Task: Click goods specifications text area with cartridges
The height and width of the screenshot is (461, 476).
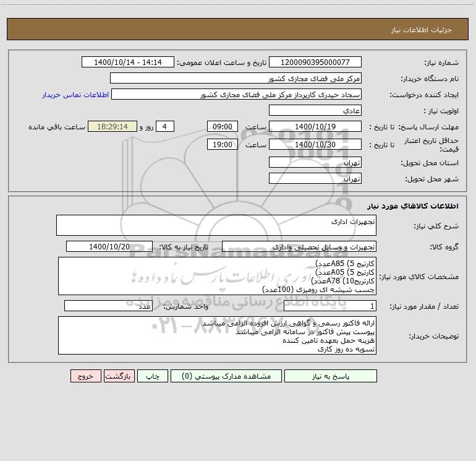Action: pyautogui.click(x=217, y=276)
